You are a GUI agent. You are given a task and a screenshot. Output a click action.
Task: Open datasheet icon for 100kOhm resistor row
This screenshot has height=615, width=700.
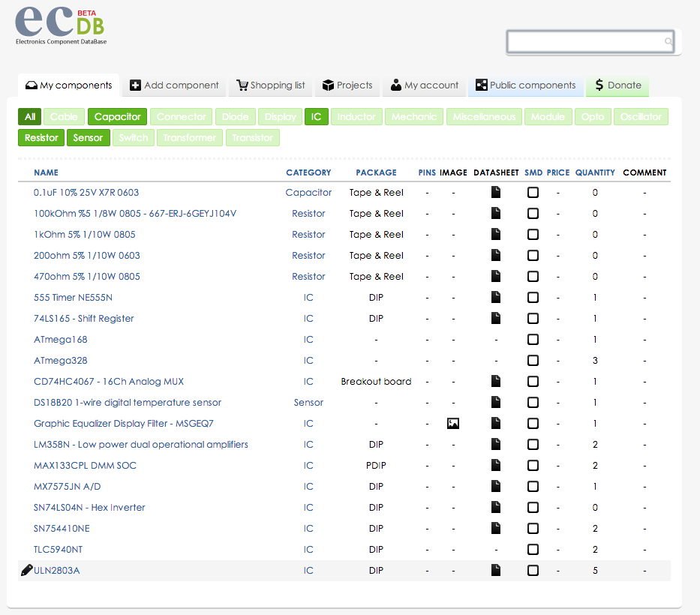coord(495,213)
